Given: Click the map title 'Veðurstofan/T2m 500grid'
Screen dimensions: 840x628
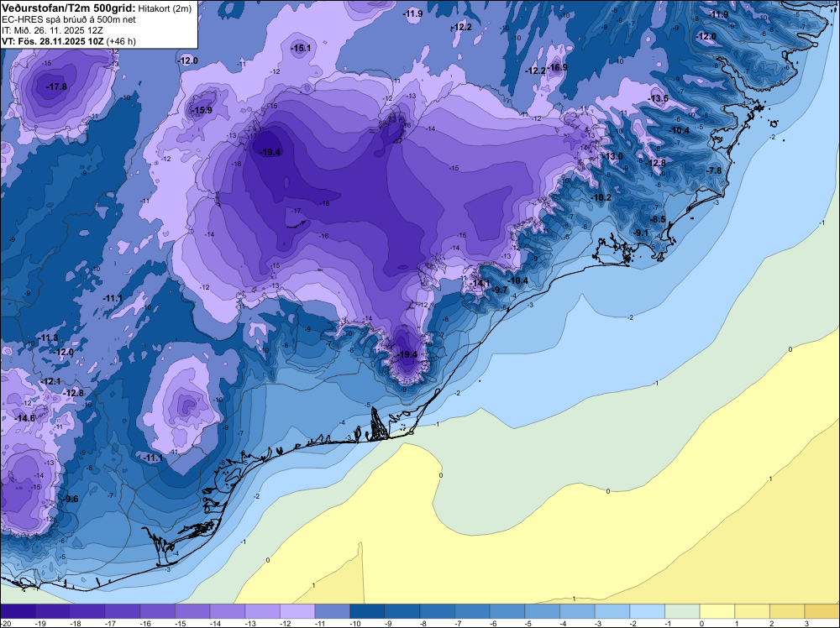Looking at the screenshot, I should [68, 8].
